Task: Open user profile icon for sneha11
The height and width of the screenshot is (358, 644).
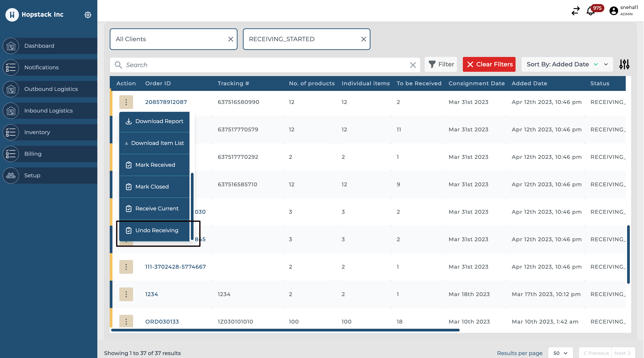Action: (614, 11)
